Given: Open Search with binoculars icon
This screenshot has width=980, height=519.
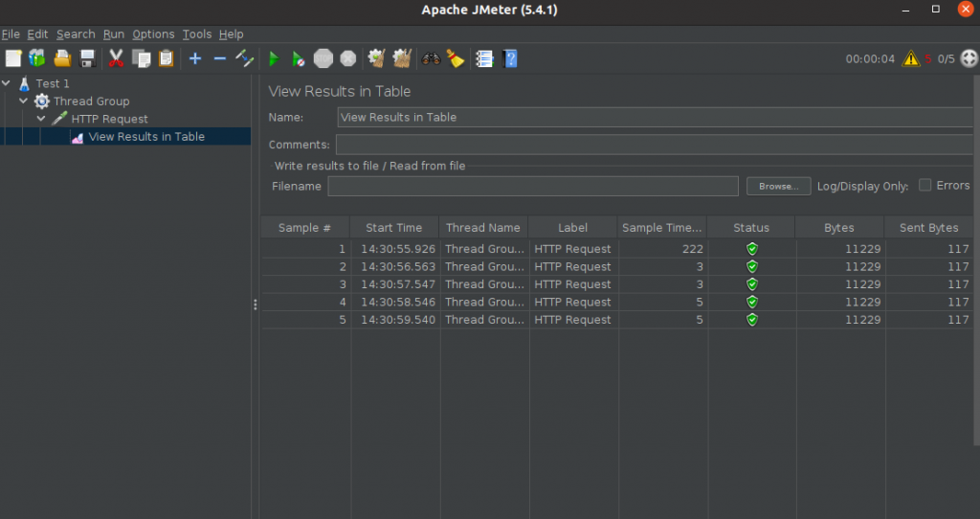Looking at the screenshot, I should [x=432, y=58].
